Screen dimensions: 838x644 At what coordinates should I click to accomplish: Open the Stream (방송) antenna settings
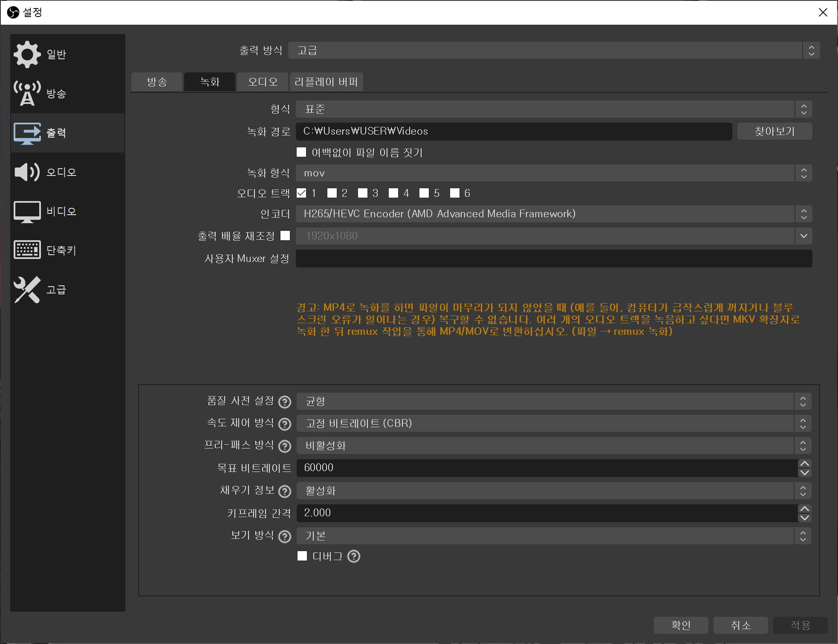coord(27,93)
